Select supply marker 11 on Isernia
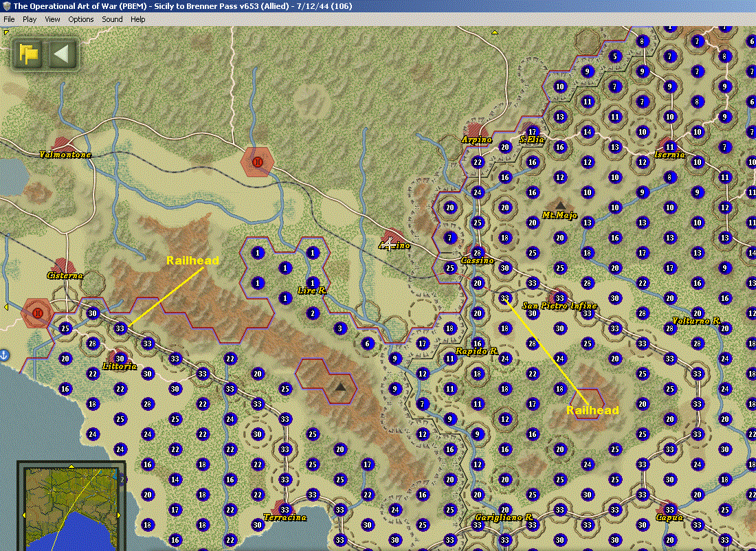Viewport: 756px width, 551px height. (669, 147)
